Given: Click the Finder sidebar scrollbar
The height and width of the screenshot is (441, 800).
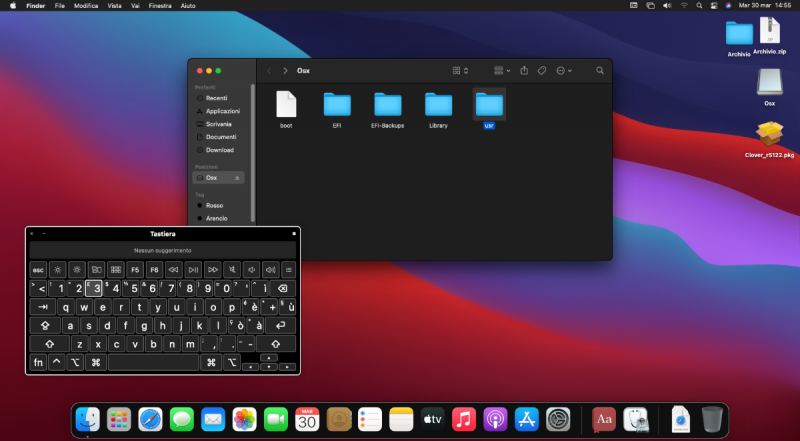Looking at the screenshot, I should tap(253, 153).
